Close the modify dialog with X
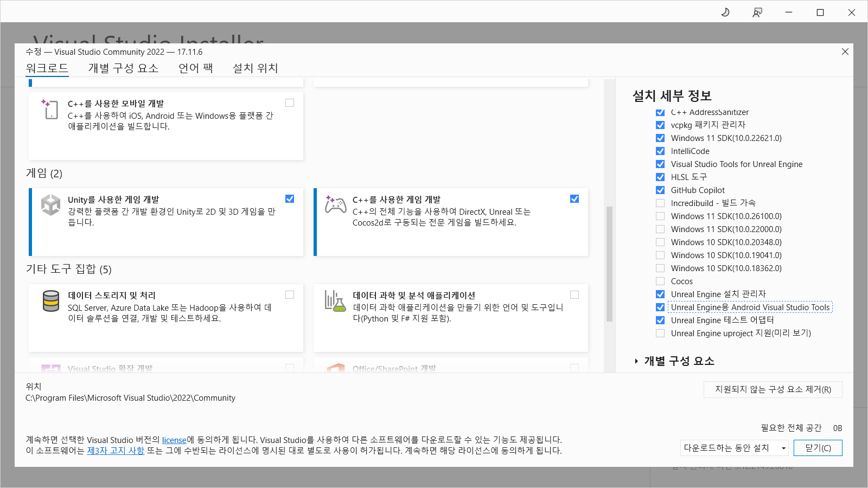This screenshot has width=868, height=488. pos(845,52)
